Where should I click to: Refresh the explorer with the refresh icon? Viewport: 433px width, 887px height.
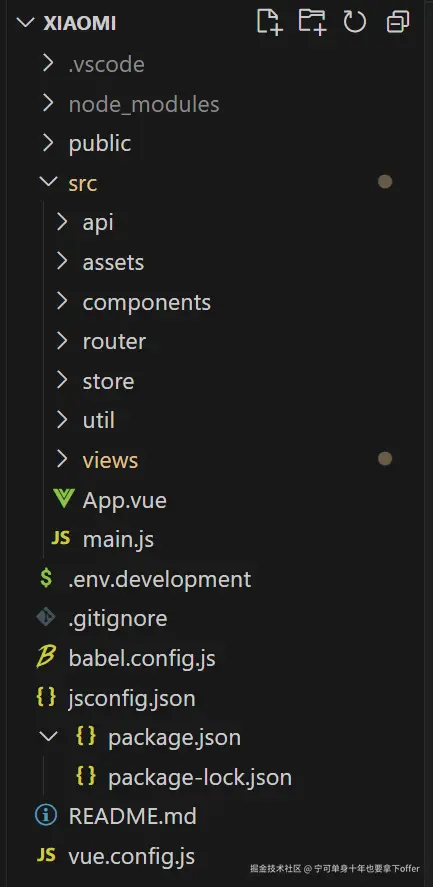pos(355,23)
